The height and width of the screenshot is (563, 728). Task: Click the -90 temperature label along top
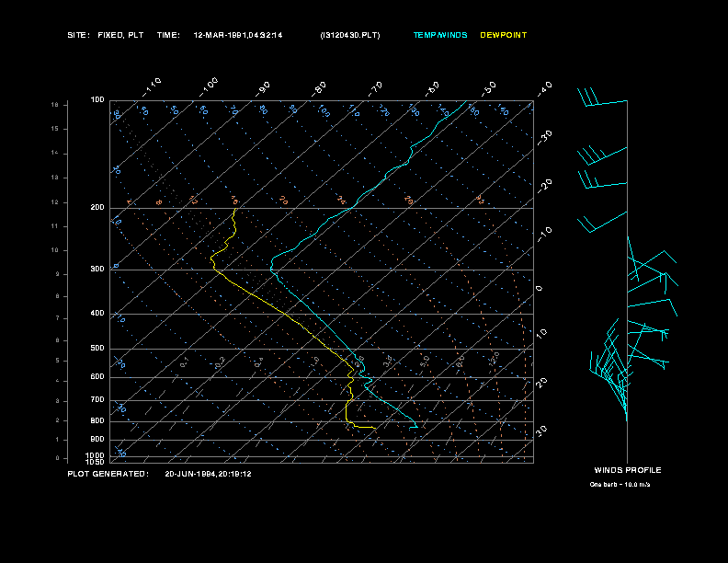pyautogui.click(x=263, y=88)
